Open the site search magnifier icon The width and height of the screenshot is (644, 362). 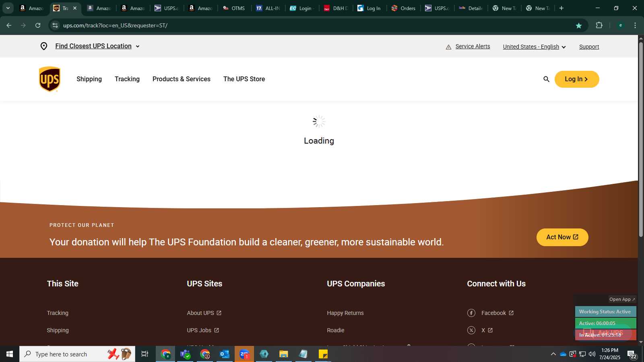(x=546, y=79)
